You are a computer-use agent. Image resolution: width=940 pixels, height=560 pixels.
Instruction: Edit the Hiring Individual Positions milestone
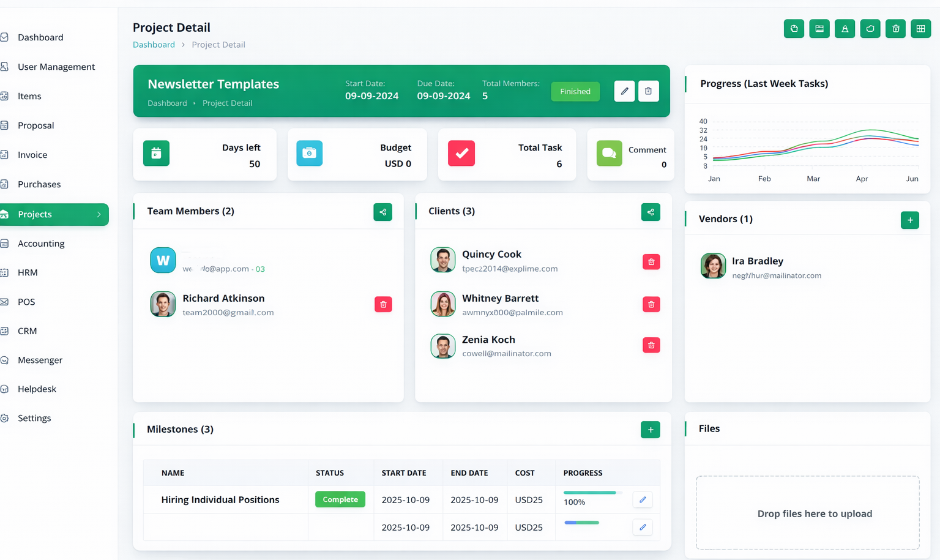(642, 499)
